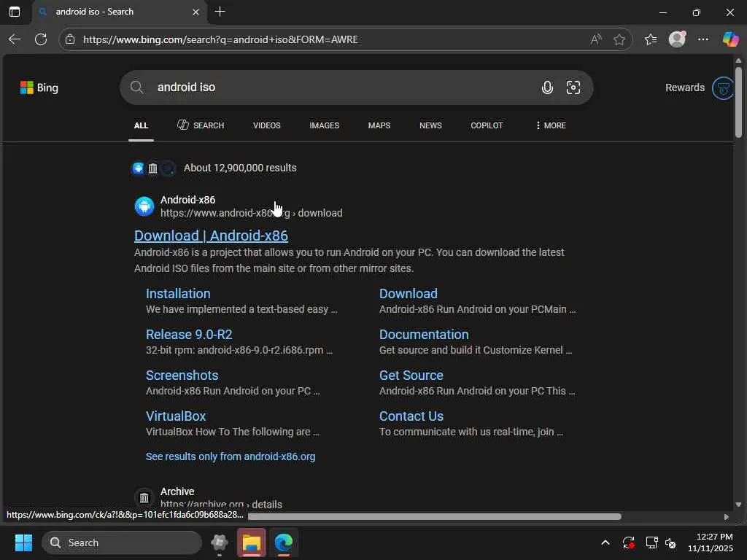
Task: Click the scroll down arrow
Action: point(738,505)
